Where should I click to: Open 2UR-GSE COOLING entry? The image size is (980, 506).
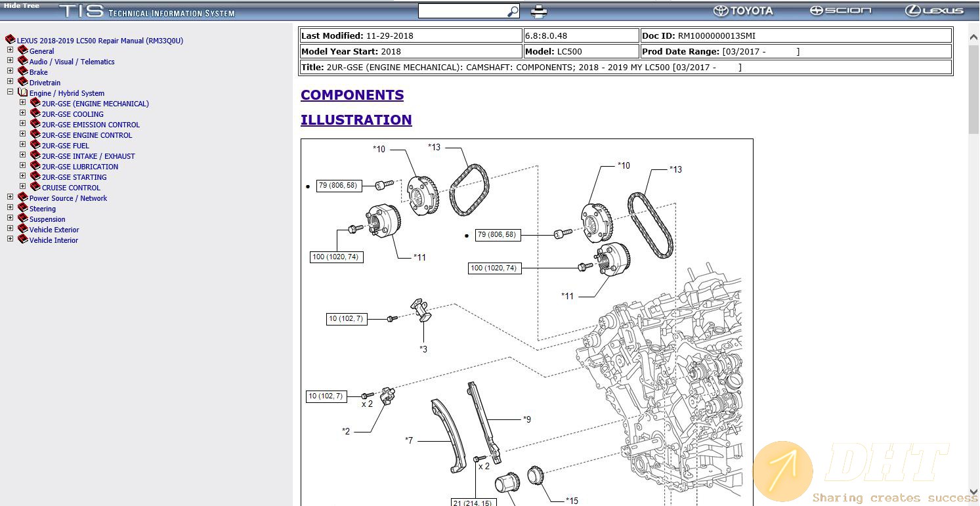tap(72, 114)
